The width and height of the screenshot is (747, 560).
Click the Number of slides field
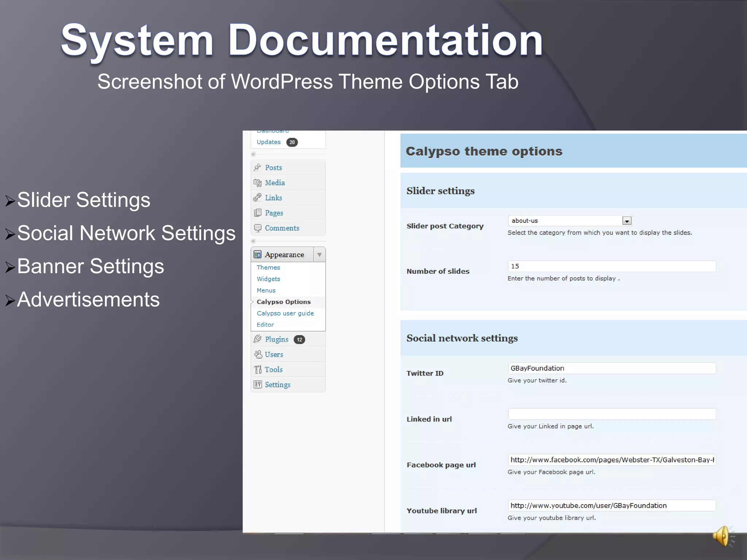(612, 266)
